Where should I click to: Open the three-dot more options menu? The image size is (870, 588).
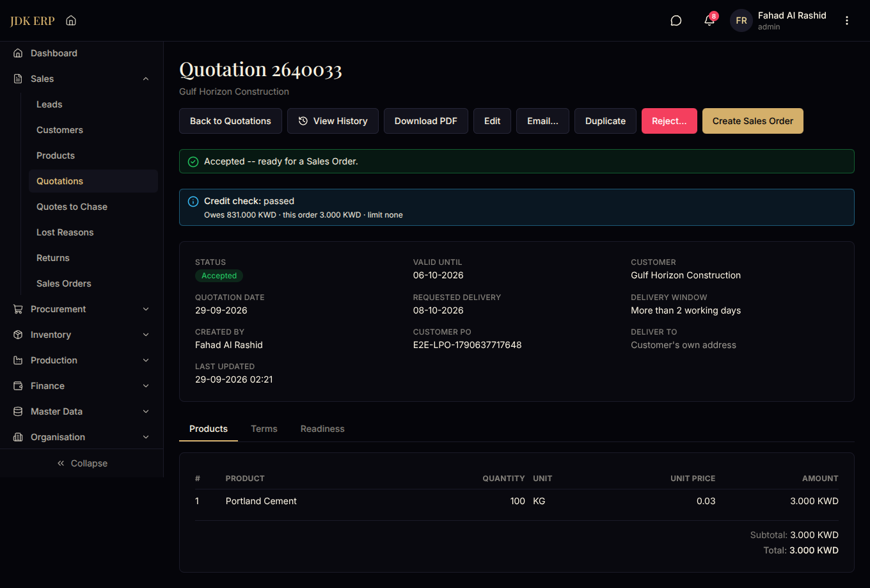[847, 20]
